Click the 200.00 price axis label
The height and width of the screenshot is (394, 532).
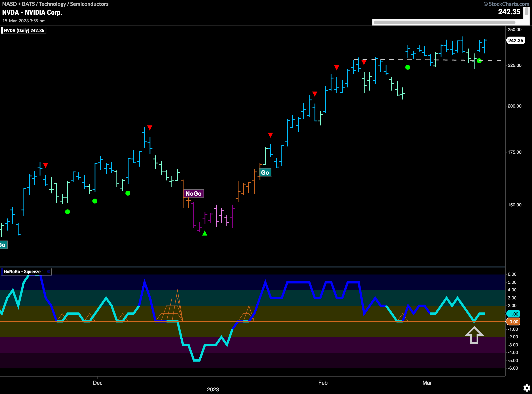[x=514, y=106]
